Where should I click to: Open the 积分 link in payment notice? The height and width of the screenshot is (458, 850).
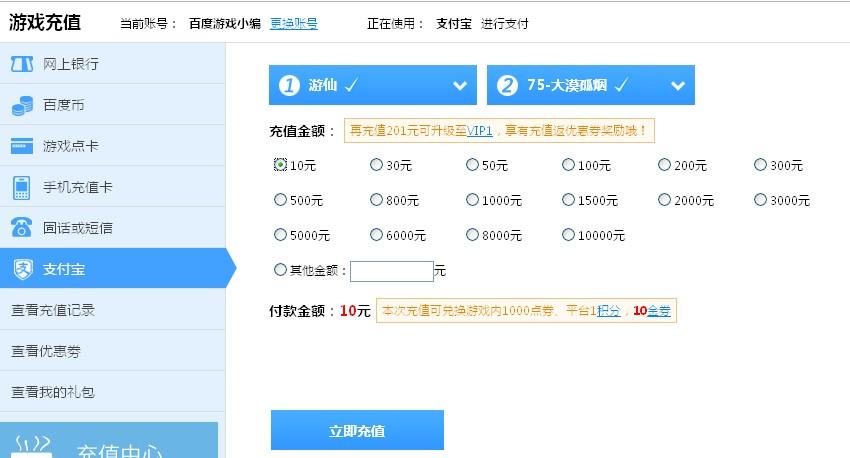click(x=608, y=311)
